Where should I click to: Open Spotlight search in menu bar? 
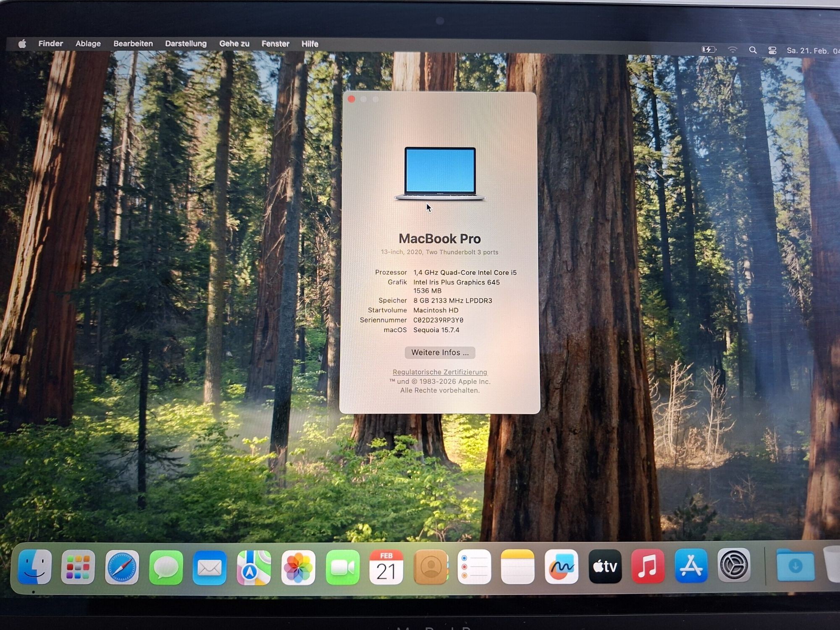coord(753,50)
